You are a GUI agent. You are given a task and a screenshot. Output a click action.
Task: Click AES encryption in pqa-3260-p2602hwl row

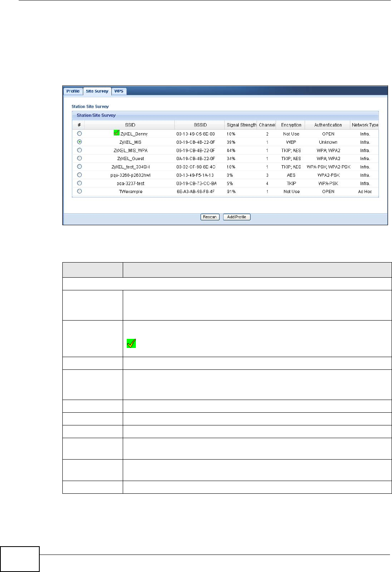click(291, 175)
